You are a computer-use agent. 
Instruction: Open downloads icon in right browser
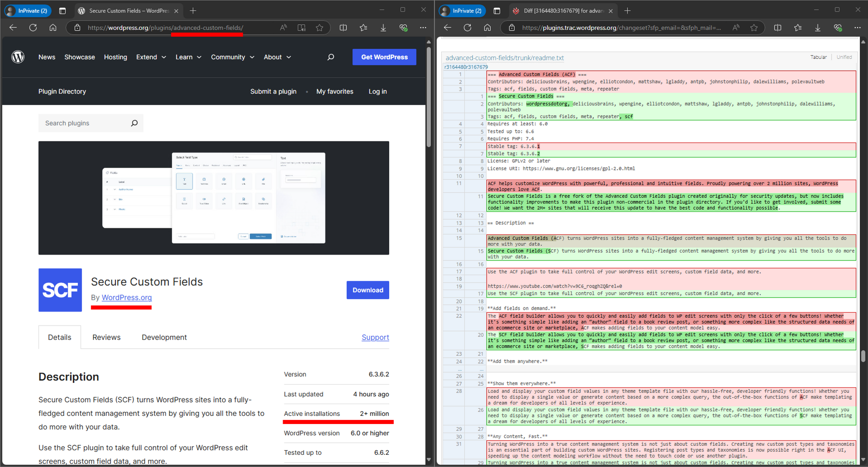[x=818, y=28]
